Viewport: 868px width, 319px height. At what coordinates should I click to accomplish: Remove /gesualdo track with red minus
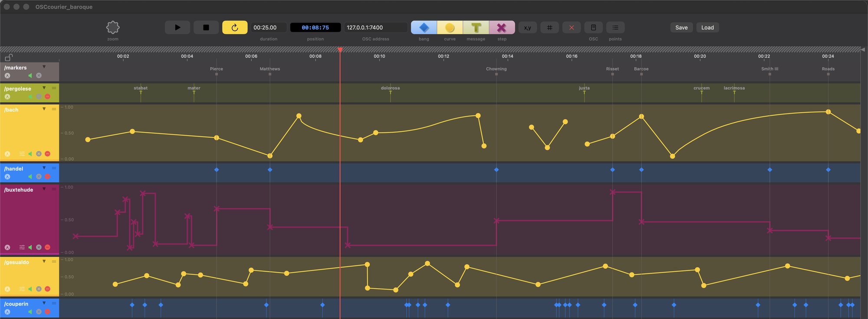(48, 289)
